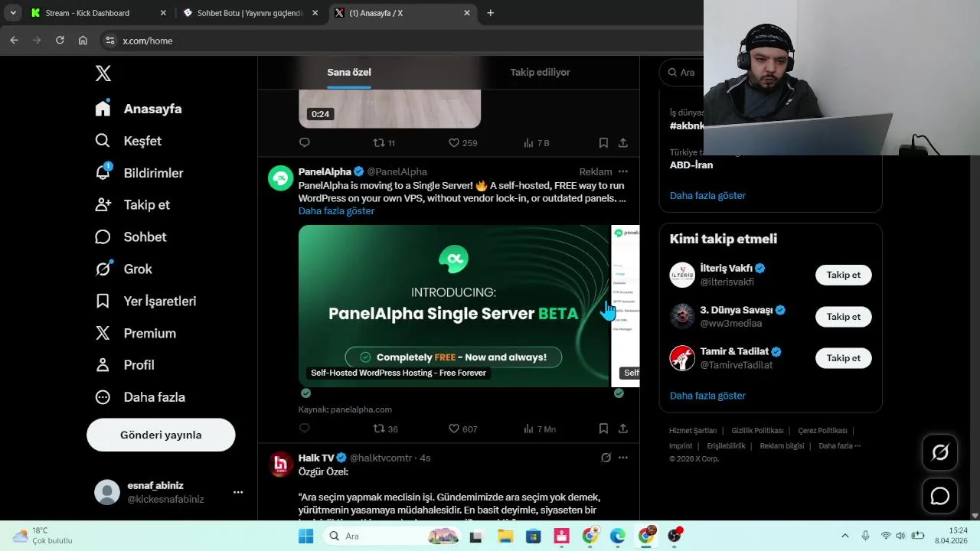Screen dimensions: 980x551
Task: Share the PanelAlpha post
Action: 623,429
